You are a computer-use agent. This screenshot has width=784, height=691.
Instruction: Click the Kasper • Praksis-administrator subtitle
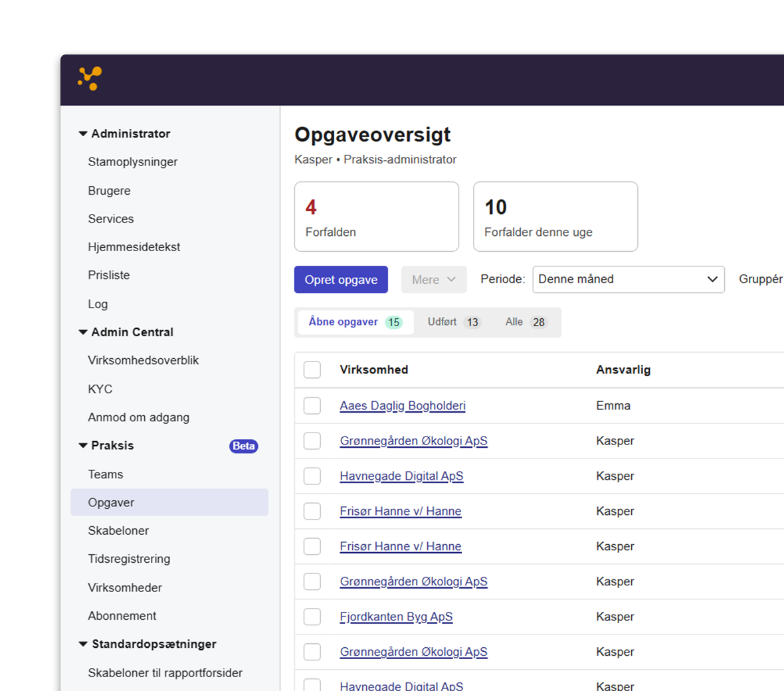click(x=375, y=159)
